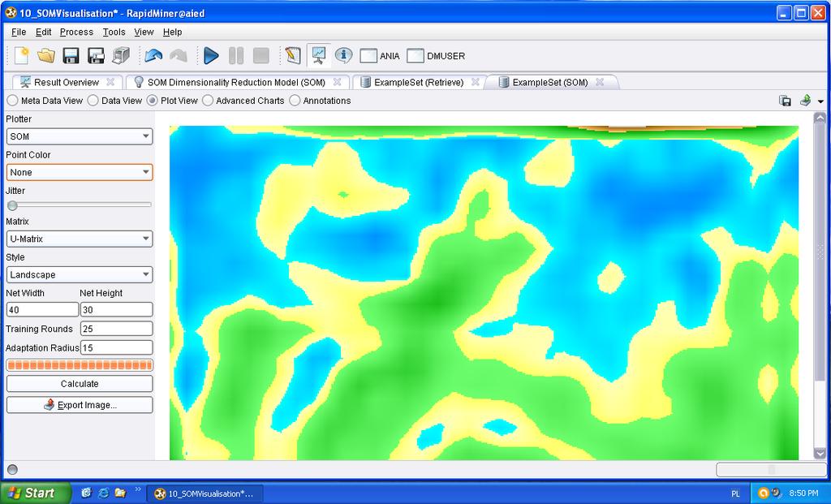
Task: Click the Adaptation Radius field
Action: [117, 347]
